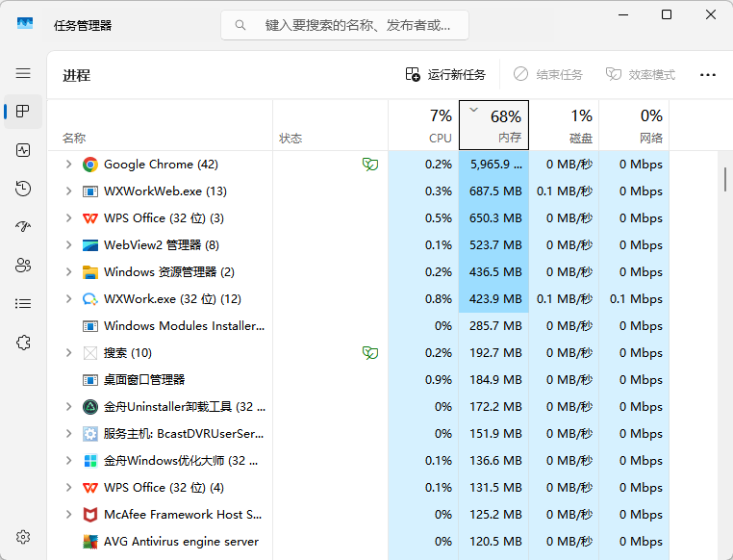Click the WXWork.exe chat bubble icon
Screen dimensions: 733x560
point(90,299)
